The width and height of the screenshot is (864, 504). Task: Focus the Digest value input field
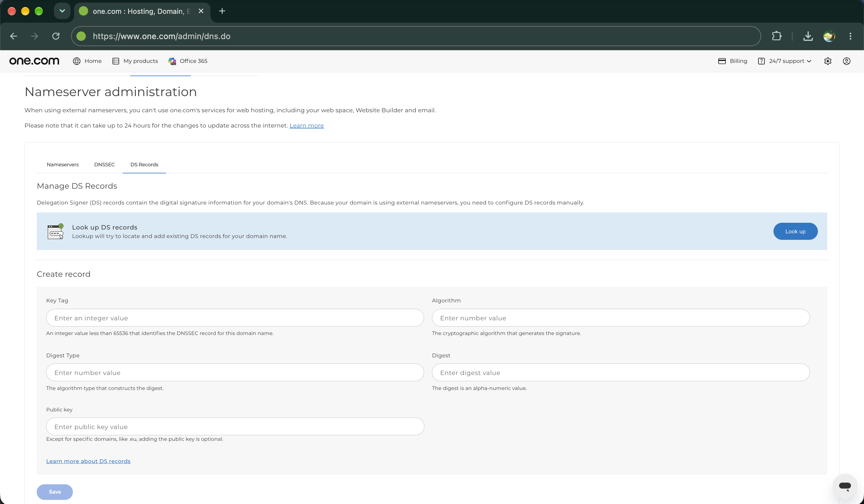pos(621,372)
